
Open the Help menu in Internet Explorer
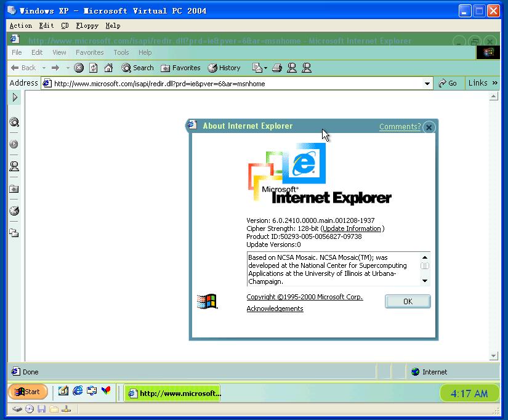(145, 52)
